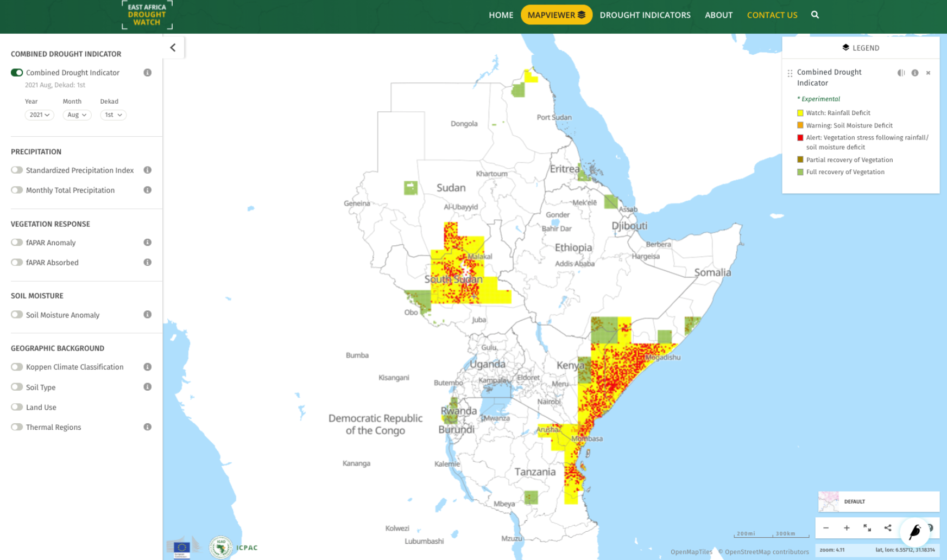The image size is (947, 560).
Task: Click the zoom out minus control on map
Action: coord(826,528)
